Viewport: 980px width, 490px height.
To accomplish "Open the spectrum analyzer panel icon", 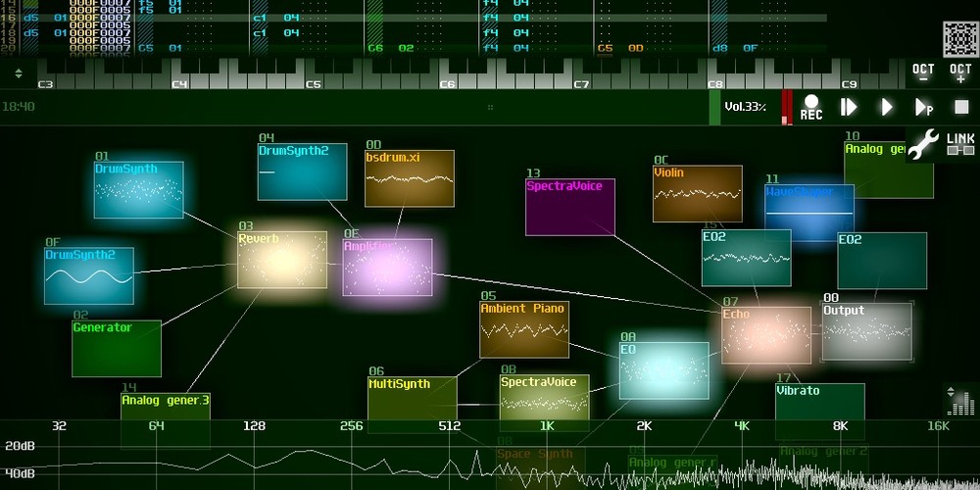I will pyautogui.click(x=960, y=401).
